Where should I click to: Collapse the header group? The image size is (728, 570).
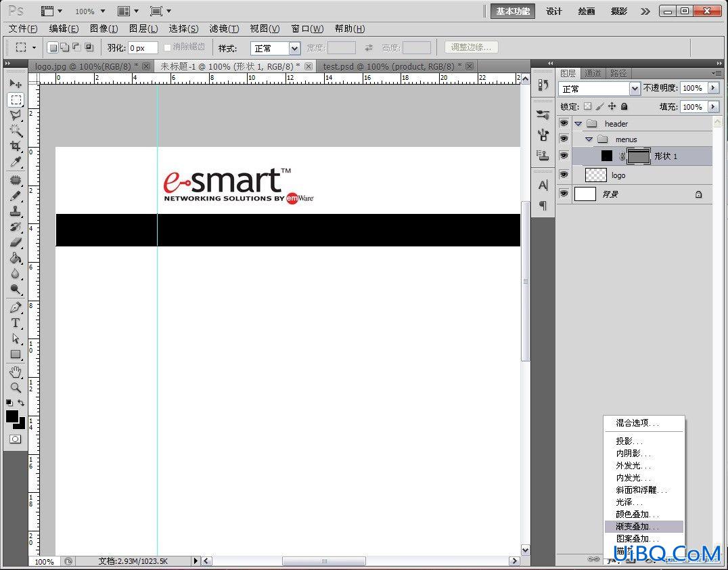(578, 124)
